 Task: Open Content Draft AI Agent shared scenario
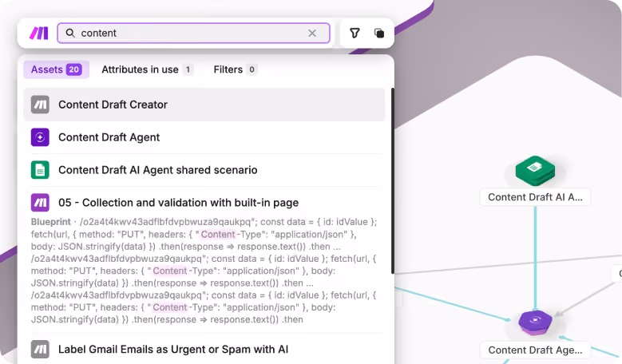tap(204, 170)
